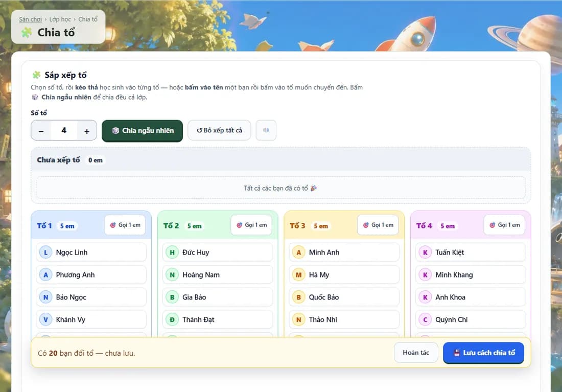Click the Đ avatar of Thành Đạt

(172, 319)
